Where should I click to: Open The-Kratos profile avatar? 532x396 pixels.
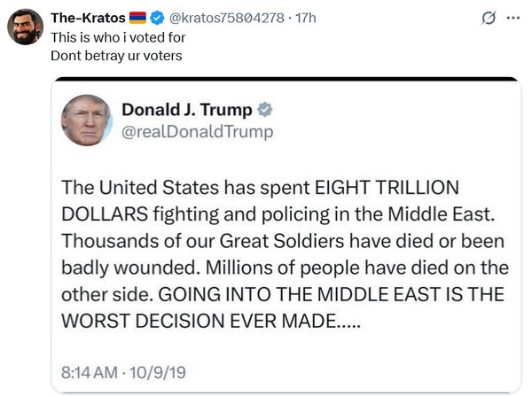click(x=27, y=28)
